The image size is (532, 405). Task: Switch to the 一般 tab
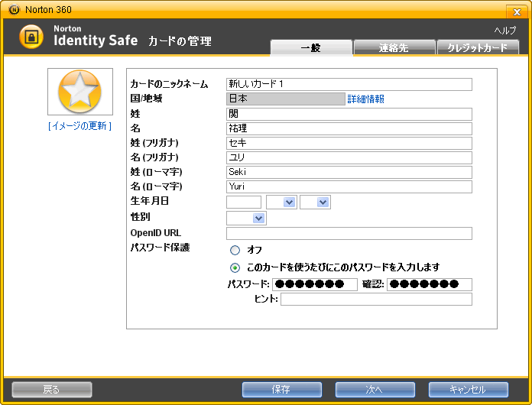coord(311,47)
